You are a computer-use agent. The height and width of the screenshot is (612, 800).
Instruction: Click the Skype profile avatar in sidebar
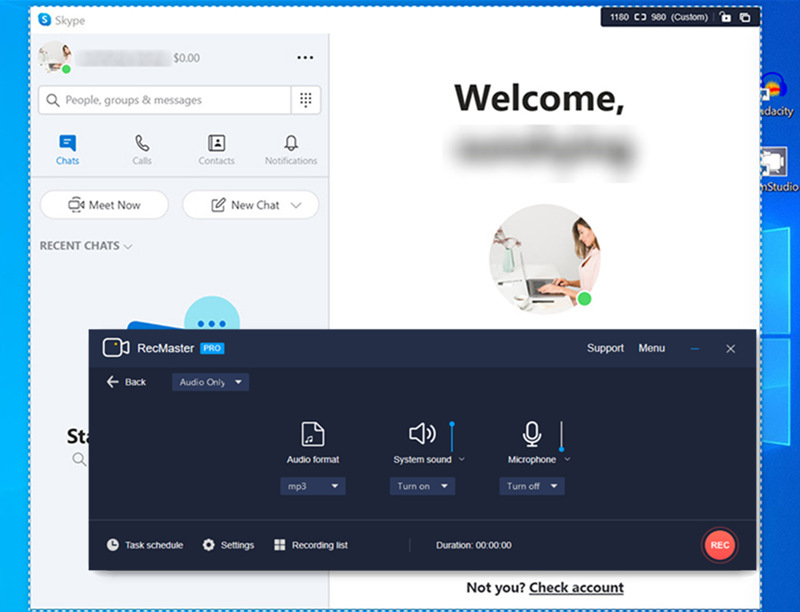click(x=54, y=57)
